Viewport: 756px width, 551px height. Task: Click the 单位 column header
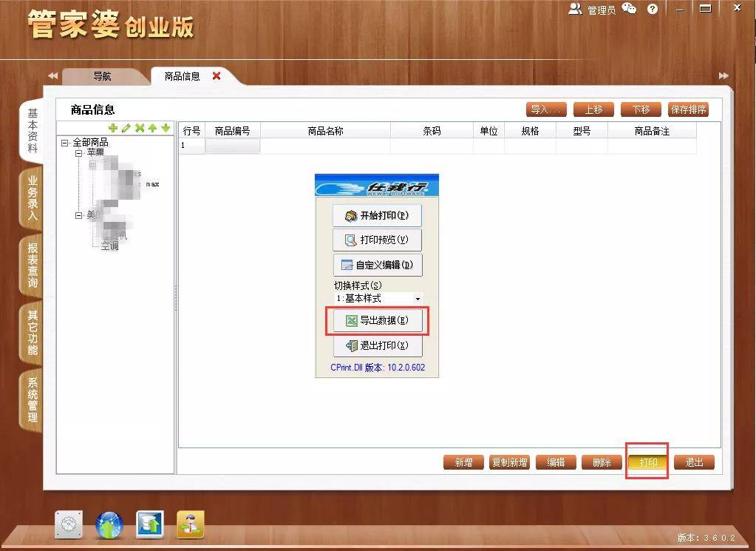coord(489,131)
